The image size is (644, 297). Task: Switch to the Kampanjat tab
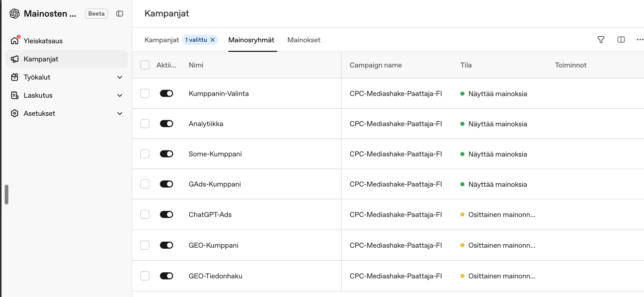coord(162,40)
